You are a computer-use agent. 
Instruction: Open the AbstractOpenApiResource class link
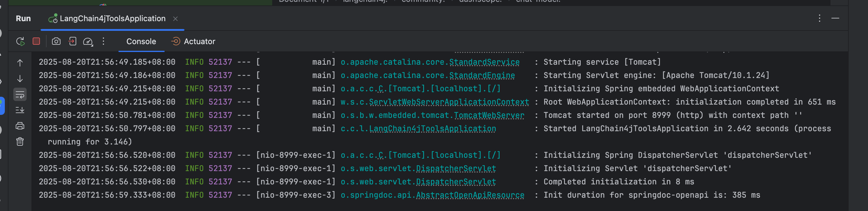pyautogui.click(x=470, y=195)
